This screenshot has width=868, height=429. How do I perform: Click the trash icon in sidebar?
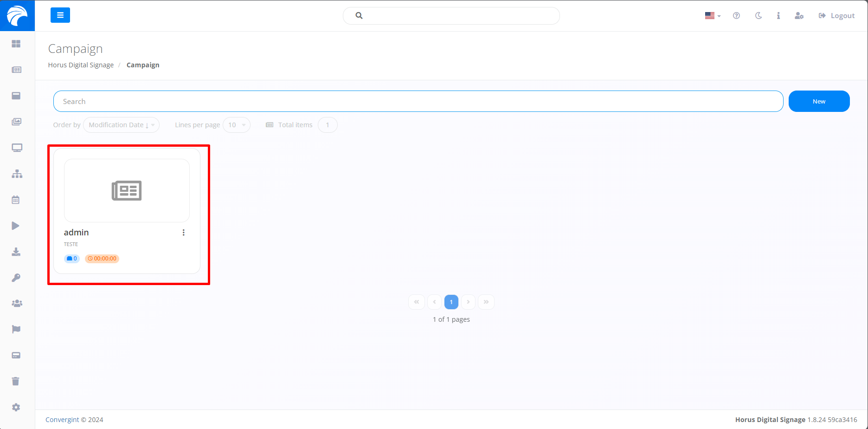coord(16,381)
